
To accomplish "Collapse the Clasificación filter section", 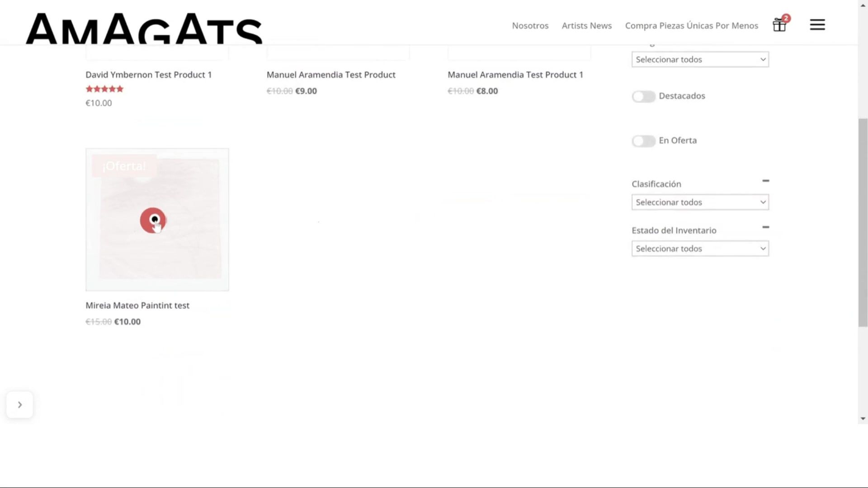I will pyautogui.click(x=765, y=181).
